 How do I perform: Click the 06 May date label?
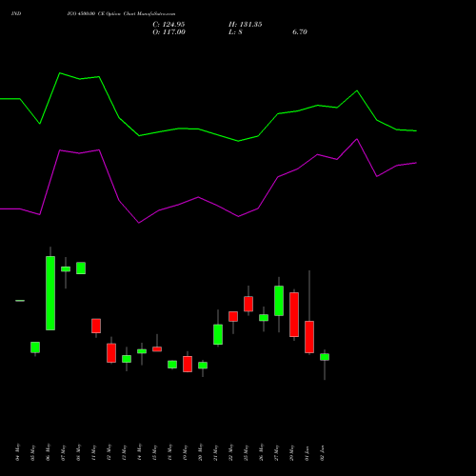tap(48, 452)
